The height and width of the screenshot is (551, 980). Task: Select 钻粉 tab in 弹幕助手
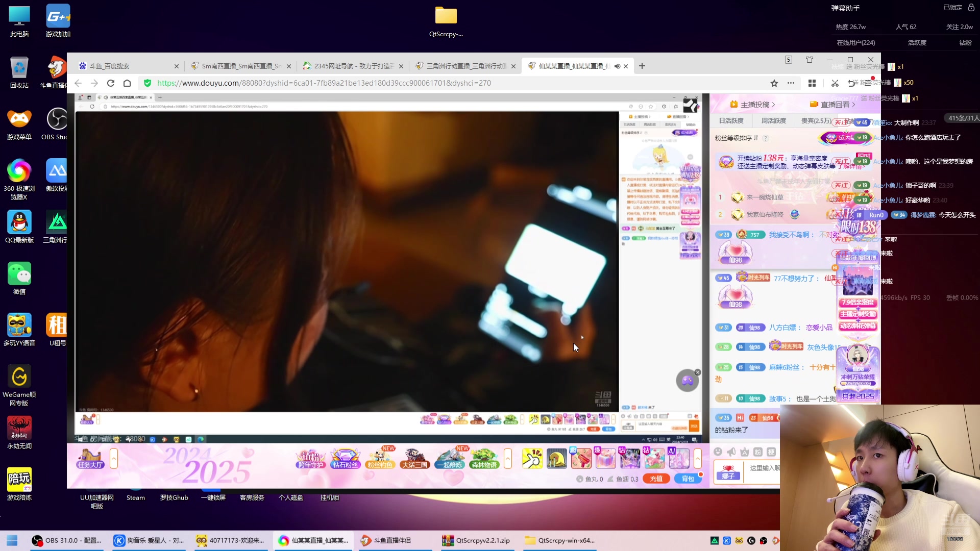pyautogui.click(x=965, y=43)
